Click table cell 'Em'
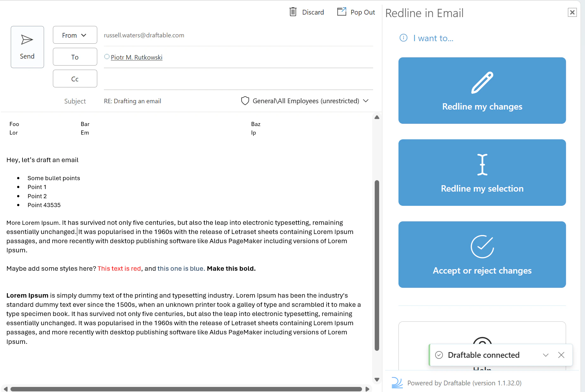Image resolution: width=585 pixels, height=392 pixels. pyautogui.click(x=85, y=133)
